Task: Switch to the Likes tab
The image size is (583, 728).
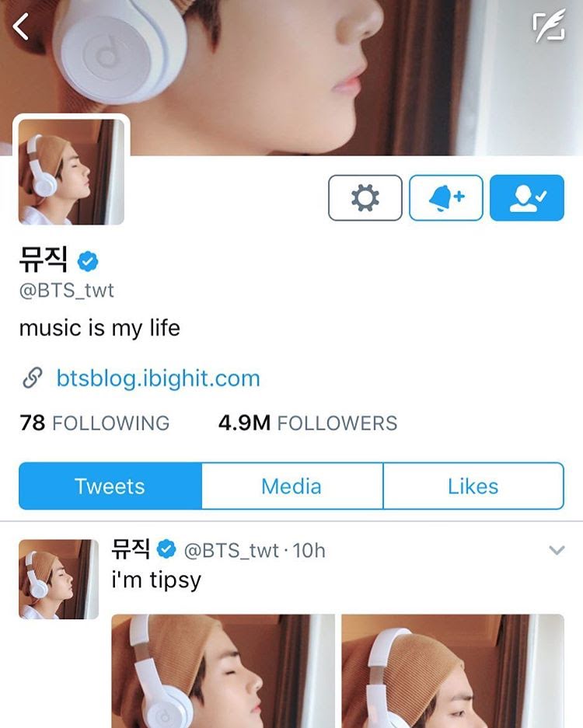Action: (x=473, y=486)
